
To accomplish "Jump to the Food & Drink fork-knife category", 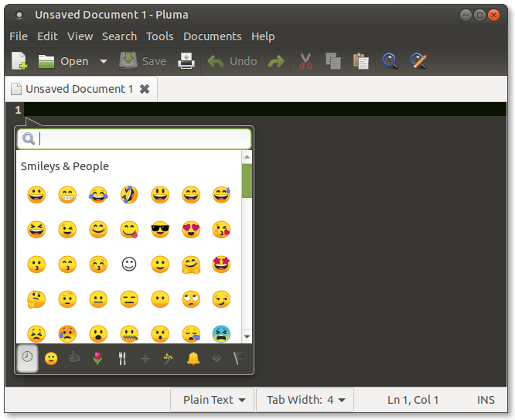I will [121, 358].
